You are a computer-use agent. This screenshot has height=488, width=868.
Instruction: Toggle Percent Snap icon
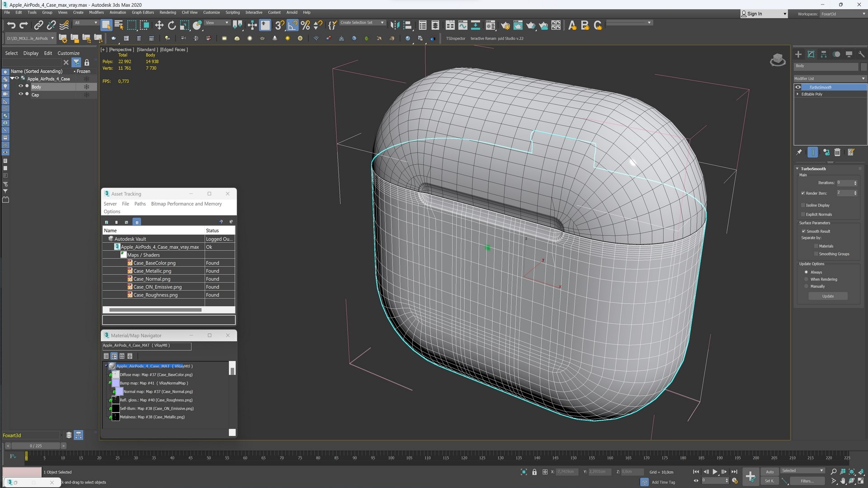point(305,25)
